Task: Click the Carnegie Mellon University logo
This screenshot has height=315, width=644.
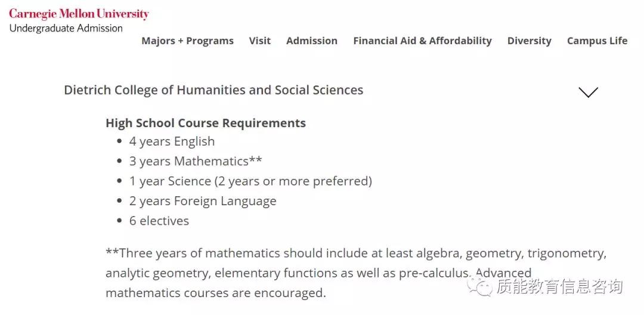Action: [x=79, y=14]
